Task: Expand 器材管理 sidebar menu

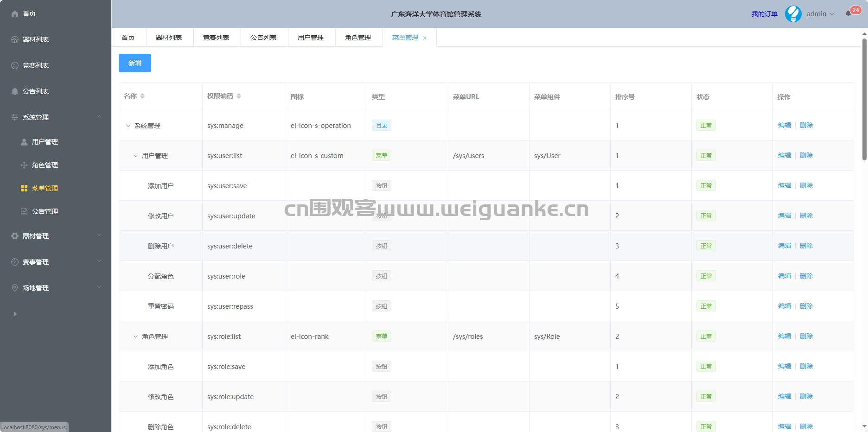Action: pos(56,236)
